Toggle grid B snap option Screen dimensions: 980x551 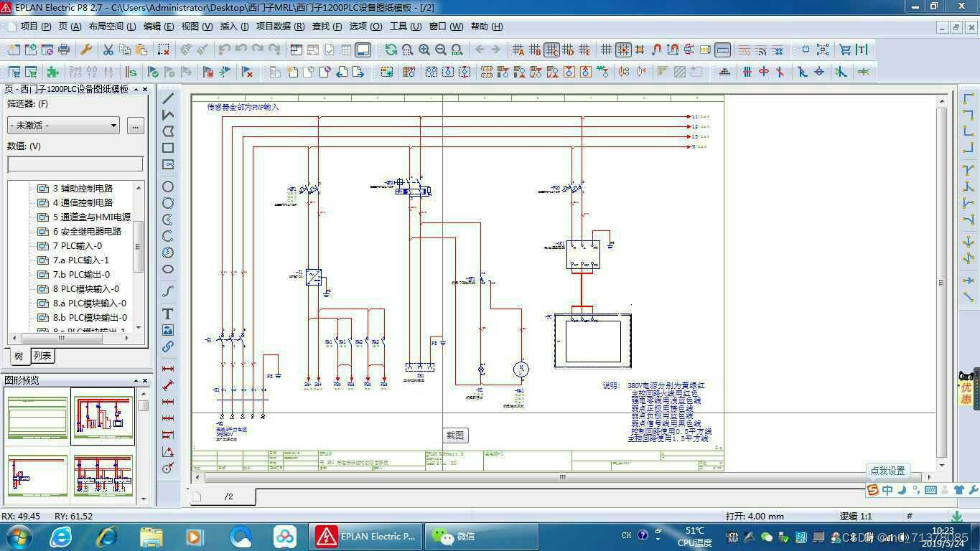(535, 50)
